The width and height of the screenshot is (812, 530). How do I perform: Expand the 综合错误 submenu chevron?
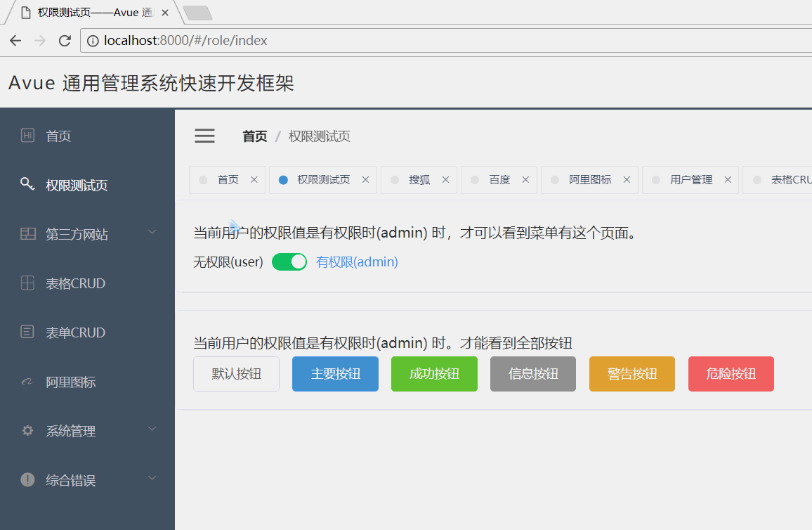coord(152,478)
